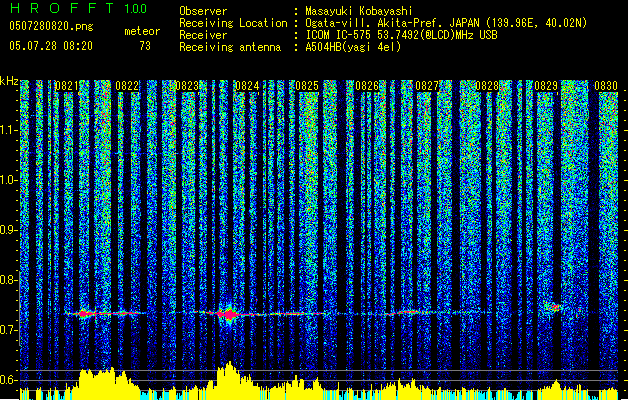Screen dimensions: 629x400
Task: Click the Receiving antenna label
Action: (230, 47)
